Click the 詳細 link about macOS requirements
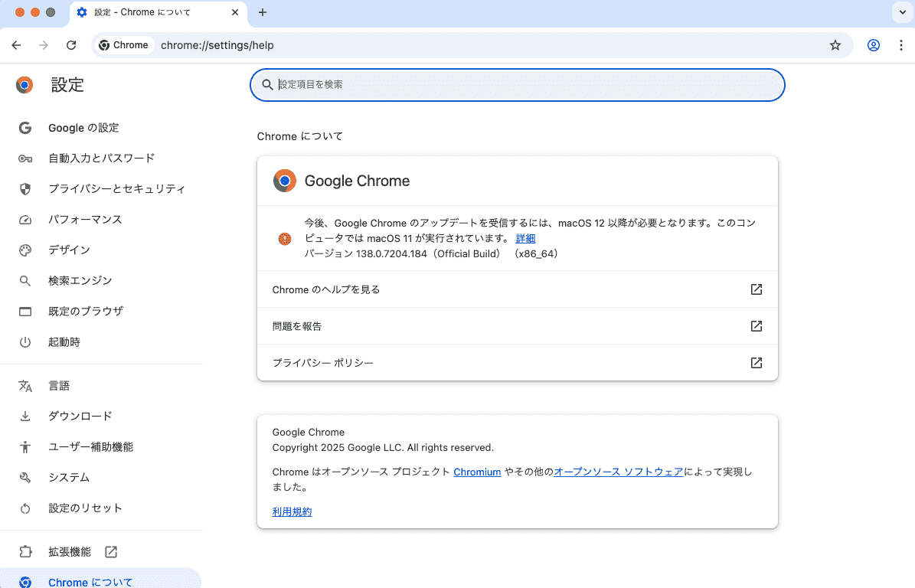 [525, 238]
